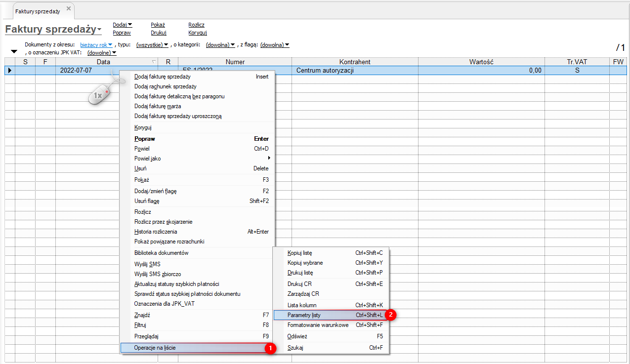Open the flag '(dowolna)' filter dropdown

tap(274, 45)
